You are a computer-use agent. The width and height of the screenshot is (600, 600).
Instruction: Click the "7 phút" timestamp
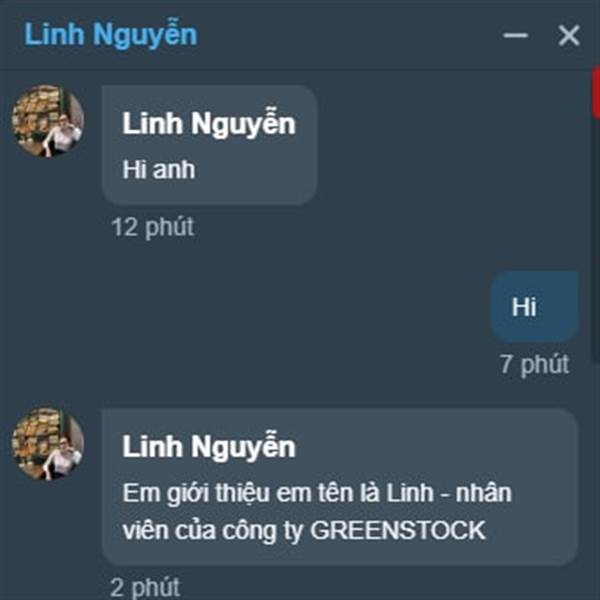point(535,364)
